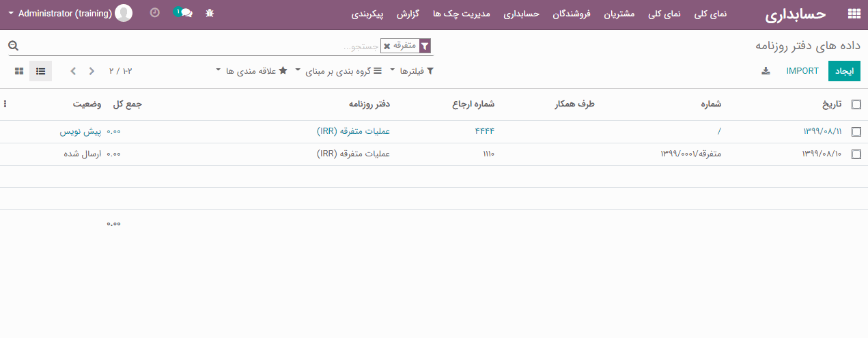Image resolution: width=868 pixels, height=338 pixels.
Task: Open optional columns menu icon
Action: pyautogui.click(x=5, y=104)
